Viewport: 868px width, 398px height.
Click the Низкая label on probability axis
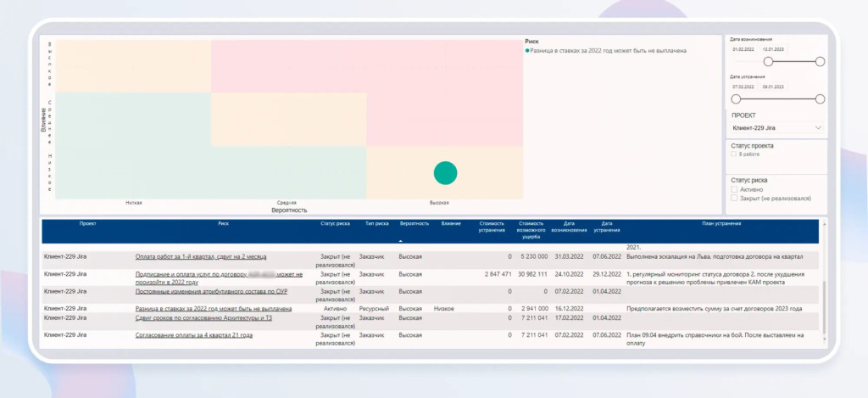tap(133, 203)
